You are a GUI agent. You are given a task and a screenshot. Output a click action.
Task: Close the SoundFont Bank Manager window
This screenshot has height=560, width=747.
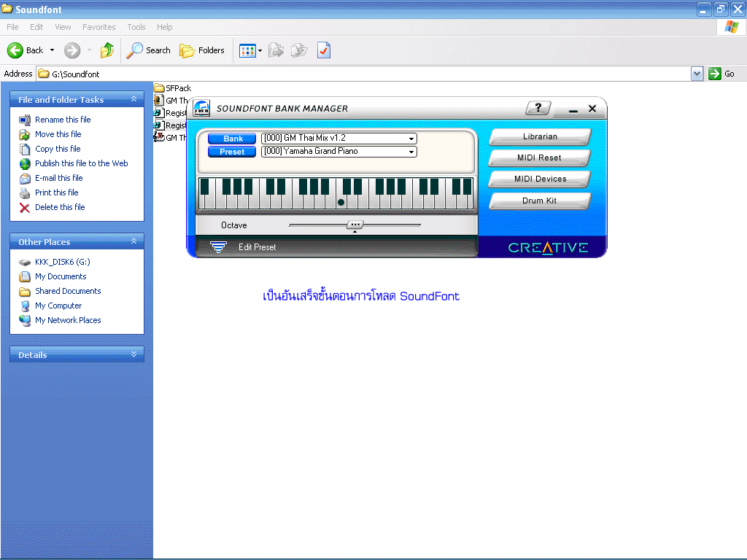pos(592,109)
